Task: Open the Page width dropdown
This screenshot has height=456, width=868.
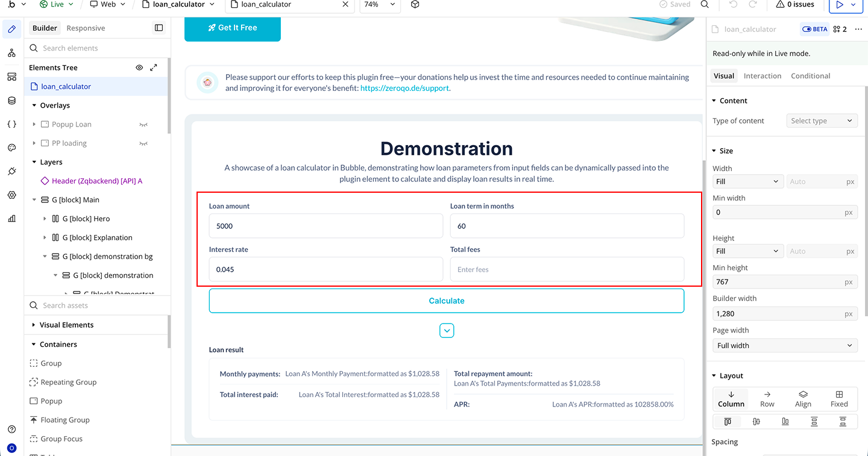Action: click(x=785, y=345)
